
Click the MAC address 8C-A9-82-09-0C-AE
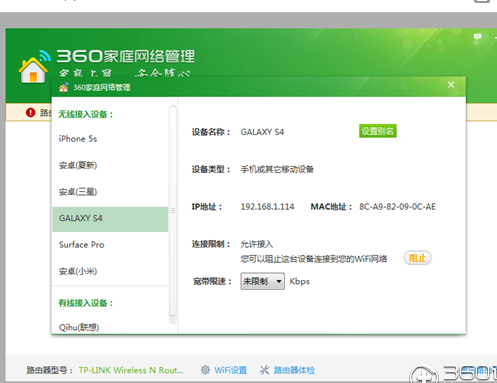(x=397, y=207)
